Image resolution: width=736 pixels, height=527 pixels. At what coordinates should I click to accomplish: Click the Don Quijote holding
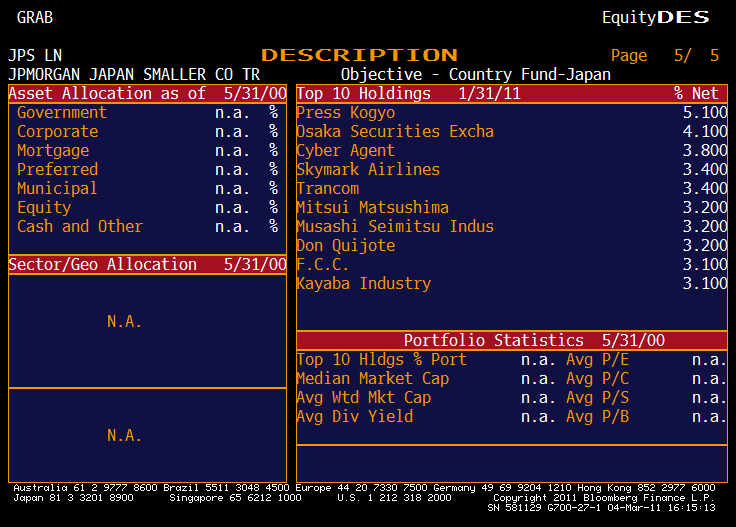[x=345, y=246]
